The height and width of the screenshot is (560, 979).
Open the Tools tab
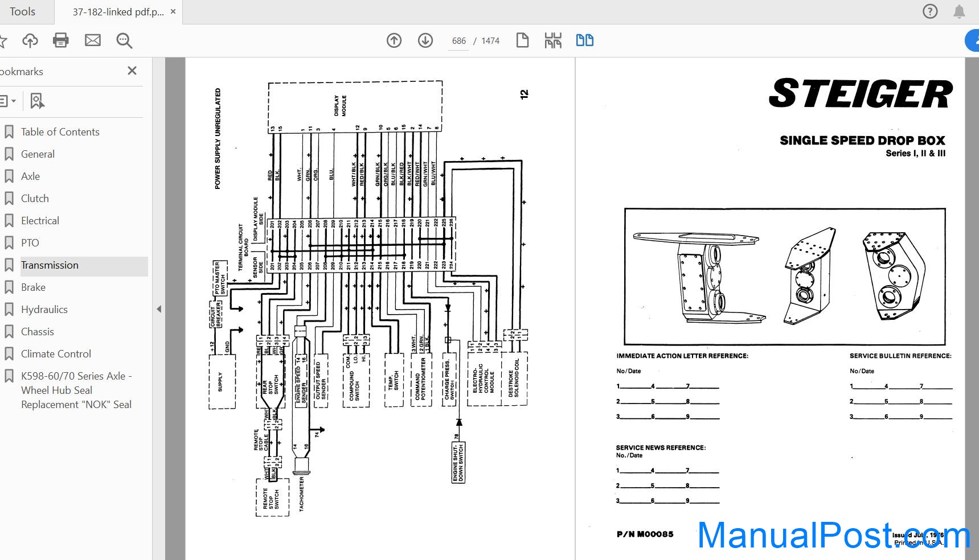click(x=23, y=11)
